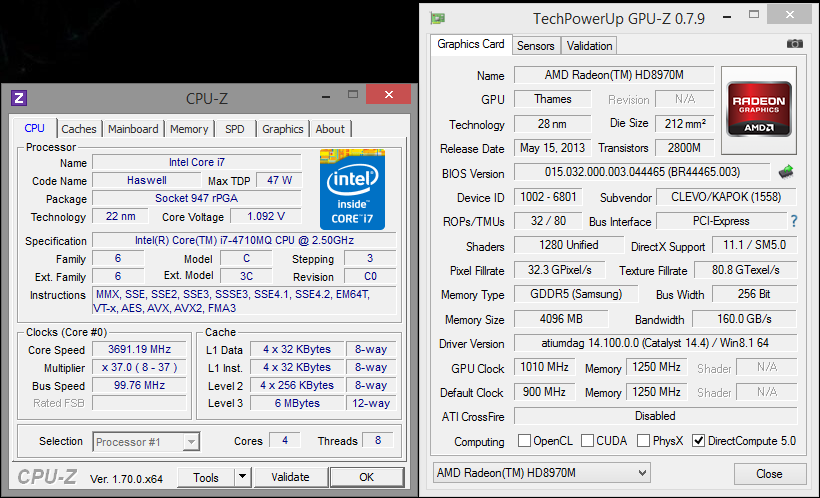This screenshot has width=820, height=498.
Task: Click the BIOS save chip icon in GPU-Z
Action: click(785, 172)
